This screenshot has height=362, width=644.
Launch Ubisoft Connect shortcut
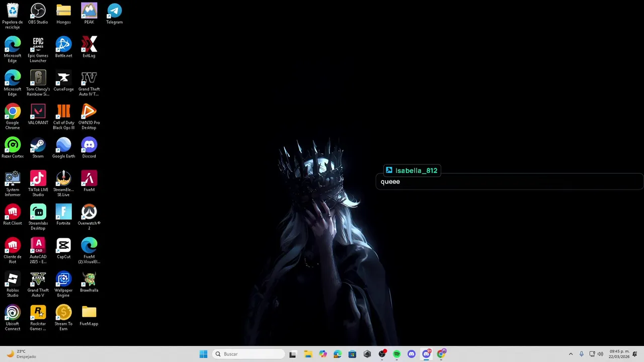[x=13, y=318]
